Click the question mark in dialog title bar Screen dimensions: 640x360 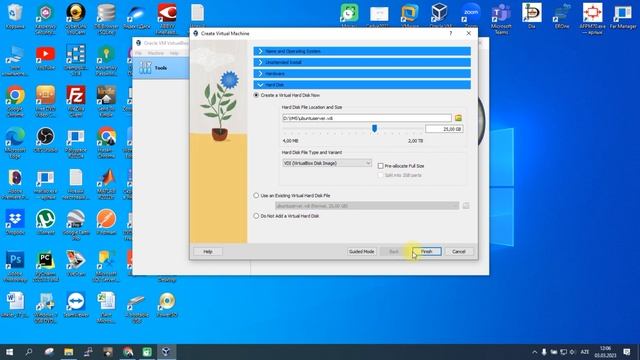tap(451, 33)
